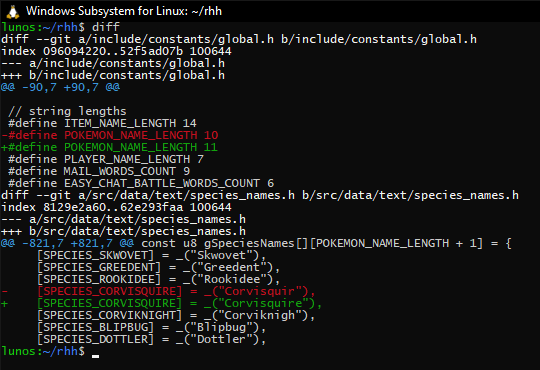This screenshot has width=540, height=370.
Task: Click the red POKEMON_NAME_LENGTH 10 removed line
Action: (x=110, y=135)
